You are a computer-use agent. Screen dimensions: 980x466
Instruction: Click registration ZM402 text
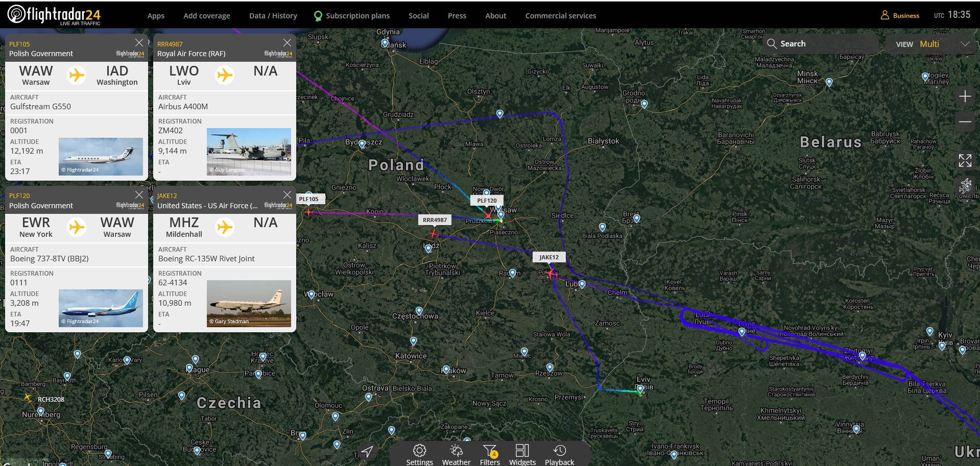170,130
